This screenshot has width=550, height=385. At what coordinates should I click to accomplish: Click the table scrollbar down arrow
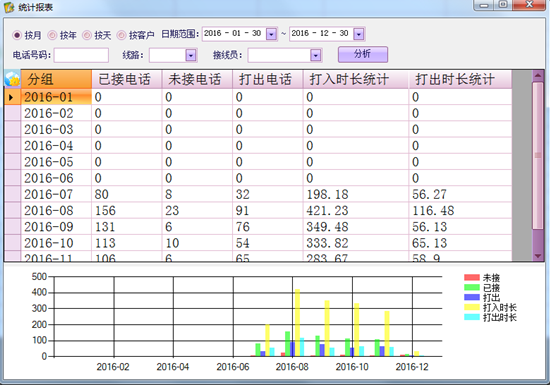pos(538,256)
